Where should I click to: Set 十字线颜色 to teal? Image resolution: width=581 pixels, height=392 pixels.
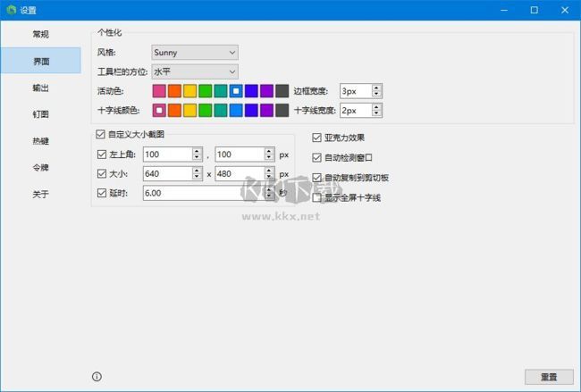point(221,111)
